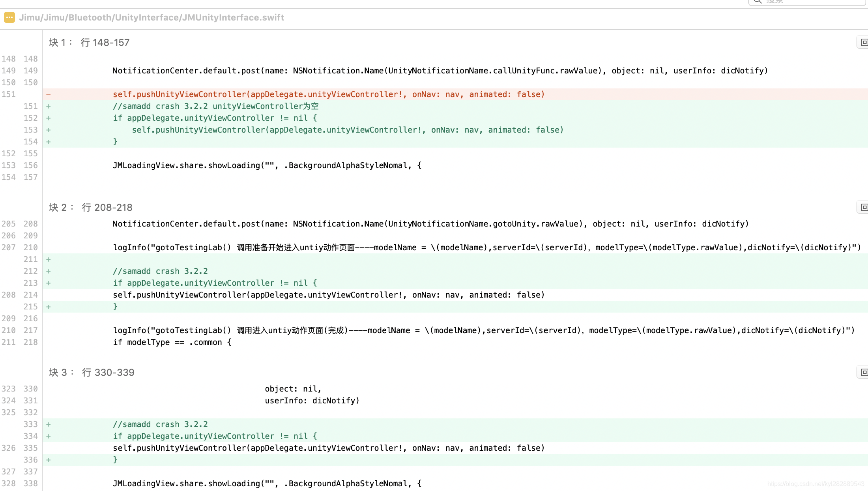Click the plus marker beside new line 215
The height and width of the screenshot is (491, 868).
point(48,307)
